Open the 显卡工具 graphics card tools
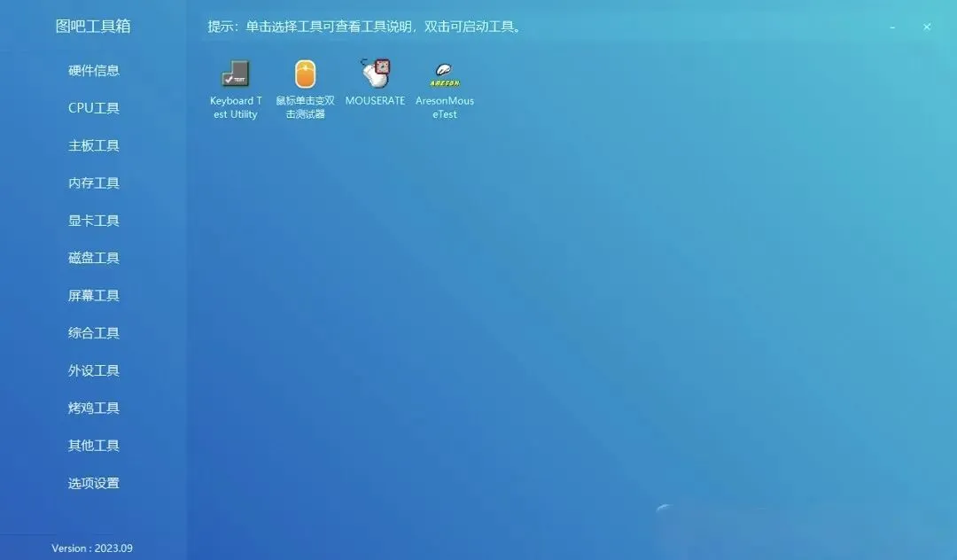This screenshot has height=560, width=957. [93, 220]
